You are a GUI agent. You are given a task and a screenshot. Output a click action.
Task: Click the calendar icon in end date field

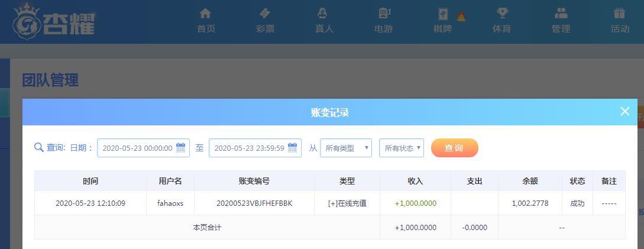coord(292,148)
